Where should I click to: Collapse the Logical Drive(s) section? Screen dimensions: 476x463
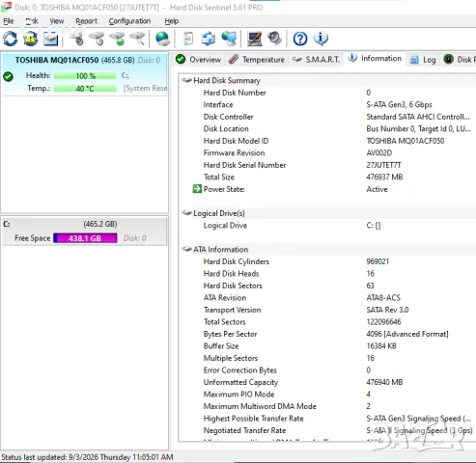[x=187, y=213]
